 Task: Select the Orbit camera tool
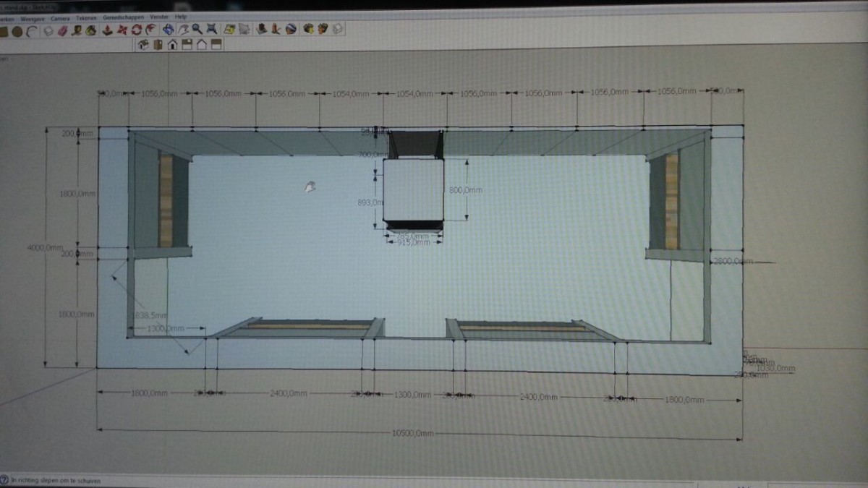pyautogui.click(x=168, y=30)
